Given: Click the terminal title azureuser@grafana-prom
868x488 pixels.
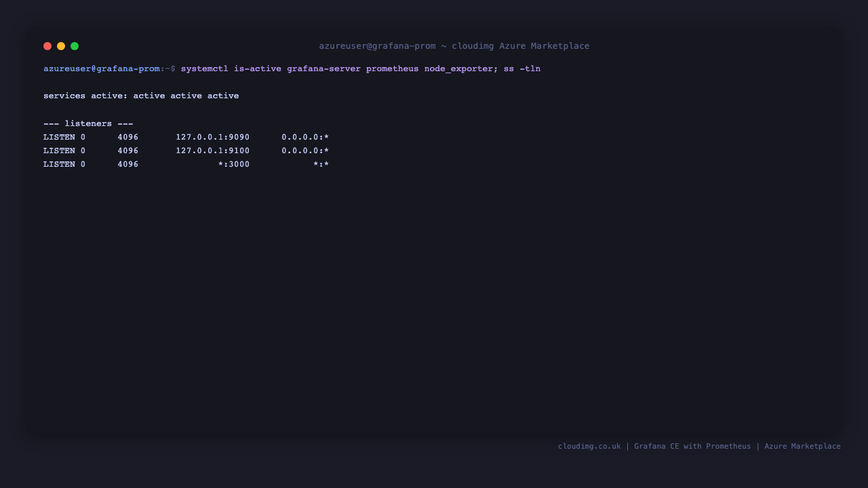Looking at the screenshot, I should click(x=377, y=46).
